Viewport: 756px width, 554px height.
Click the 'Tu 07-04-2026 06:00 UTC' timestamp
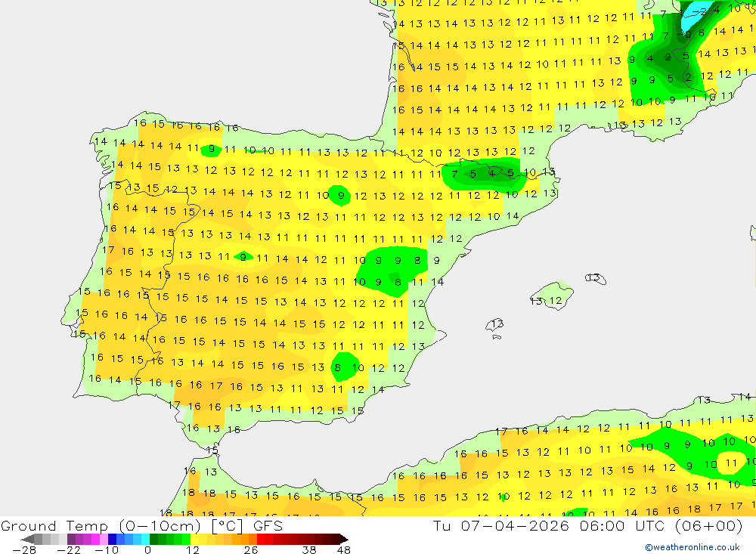click(x=548, y=525)
